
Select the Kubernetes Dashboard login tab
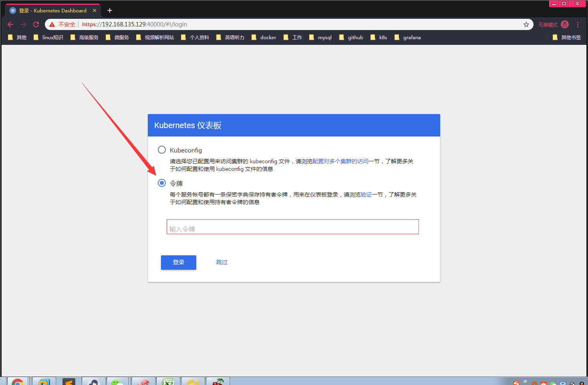click(x=53, y=10)
